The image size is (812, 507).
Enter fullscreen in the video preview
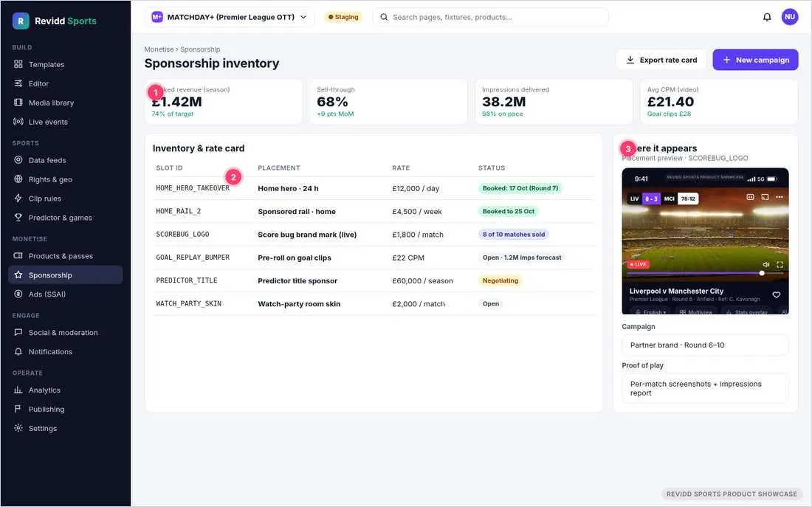point(780,265)
